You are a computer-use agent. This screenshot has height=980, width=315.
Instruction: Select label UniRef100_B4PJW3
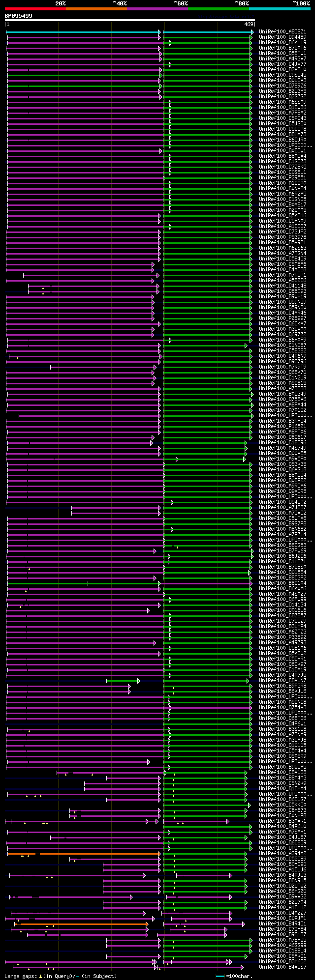pyautogui.click(x=283, y=875)
